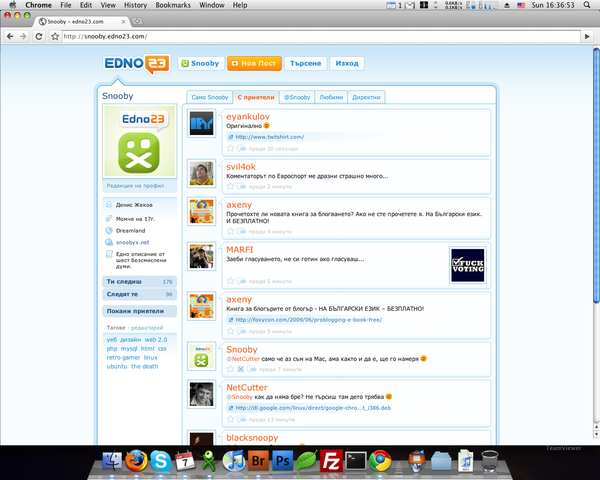This screenshot has width=600, height=480.
Task: Create a post with Нов Пост
Action: (254, 64)
